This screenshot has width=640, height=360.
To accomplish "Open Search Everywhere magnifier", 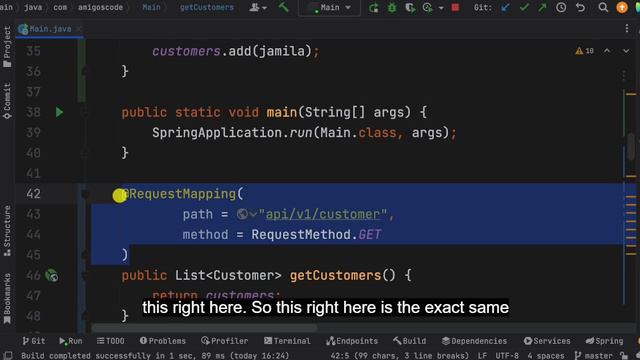I will [603, 7].
